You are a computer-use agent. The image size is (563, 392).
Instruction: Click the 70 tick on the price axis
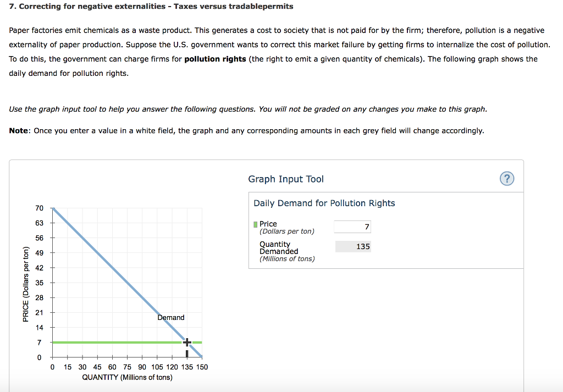point(39,208)
